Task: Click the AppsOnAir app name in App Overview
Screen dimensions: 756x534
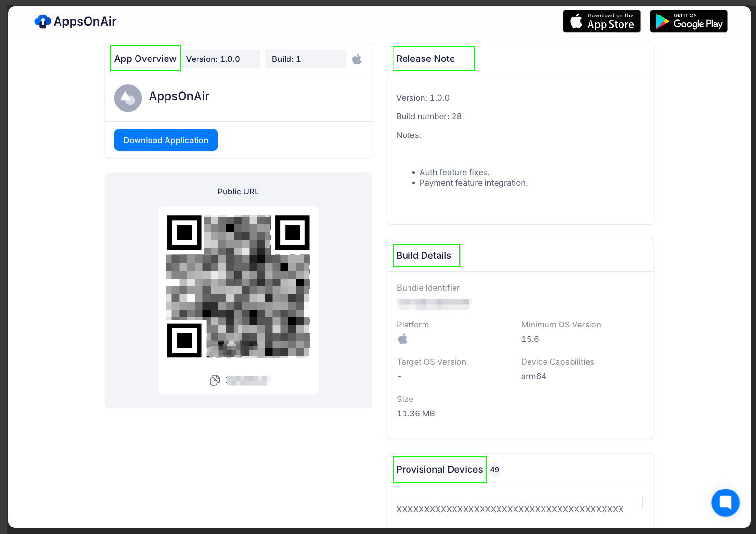Action: point(179,96)
